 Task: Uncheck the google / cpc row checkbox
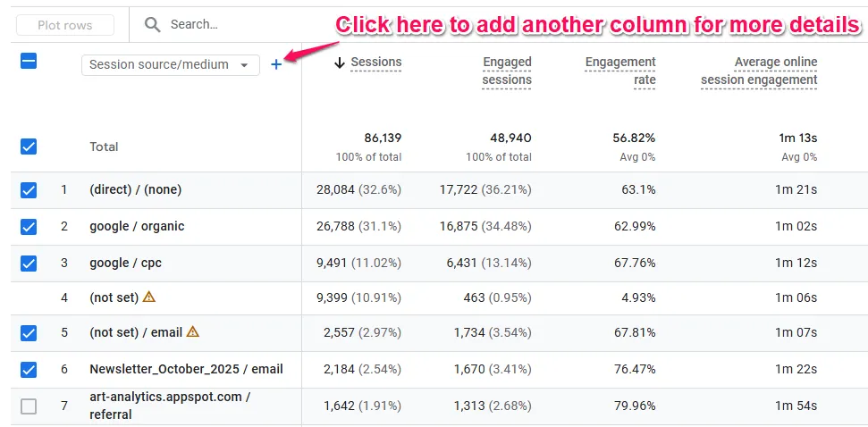tap(29, 263)
